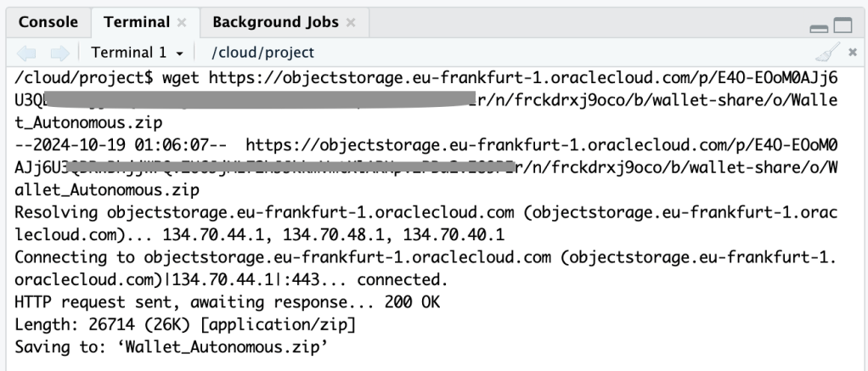Open the Background Jobs tab
The height and width of the screenshot is (371, 868).
[275, 22]
